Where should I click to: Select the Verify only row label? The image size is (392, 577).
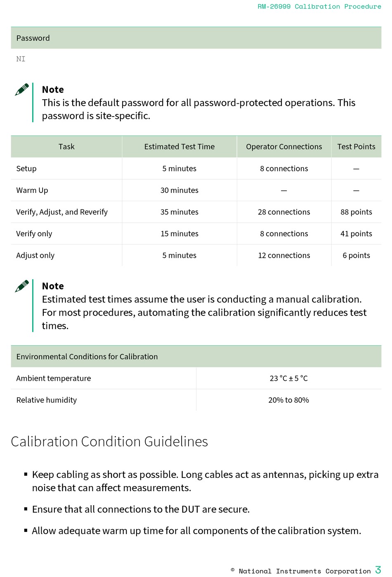(x=34, y=234)
